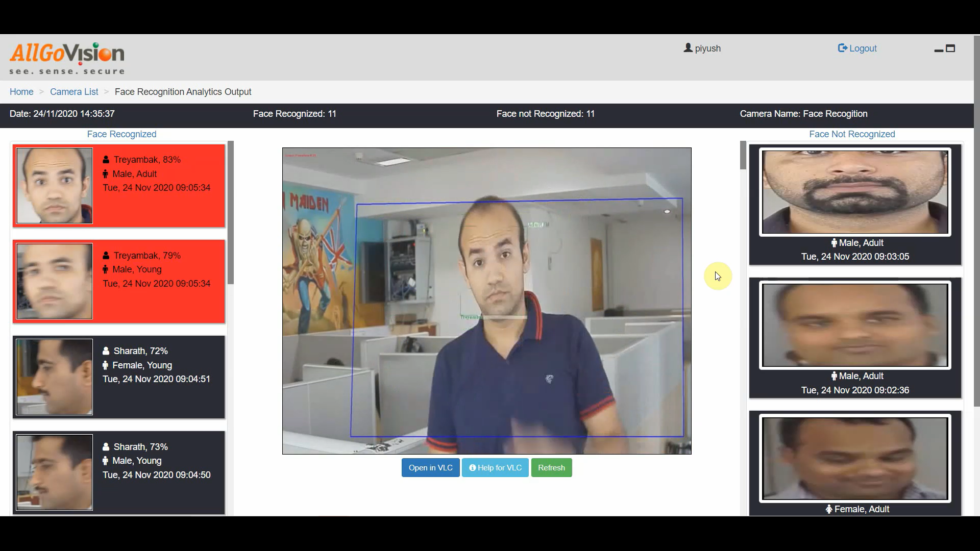This screenshot has height=551, width=980.
Task: Click person icon beside Sharath, 73%
Action: (106, 447)
